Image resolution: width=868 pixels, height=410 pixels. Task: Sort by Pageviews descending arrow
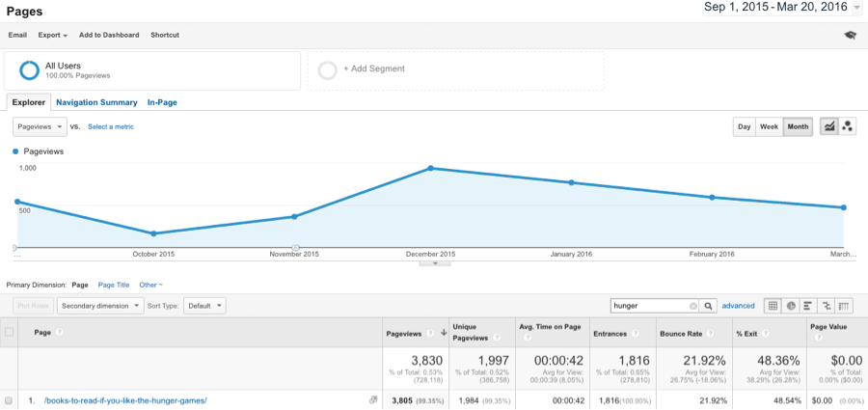pyautogui.click(x=444, y=334)
